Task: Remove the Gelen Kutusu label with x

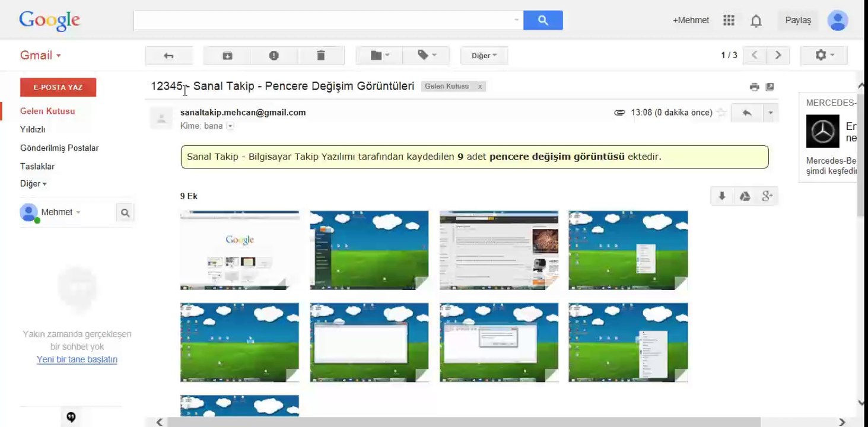Action: (x=480, y=87)
